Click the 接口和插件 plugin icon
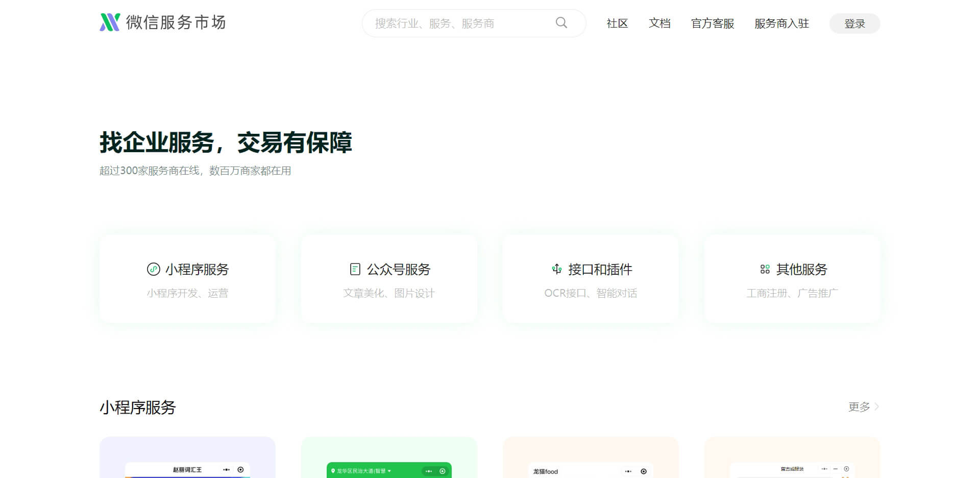Viewport: 980px width, 478px height. 557,269
